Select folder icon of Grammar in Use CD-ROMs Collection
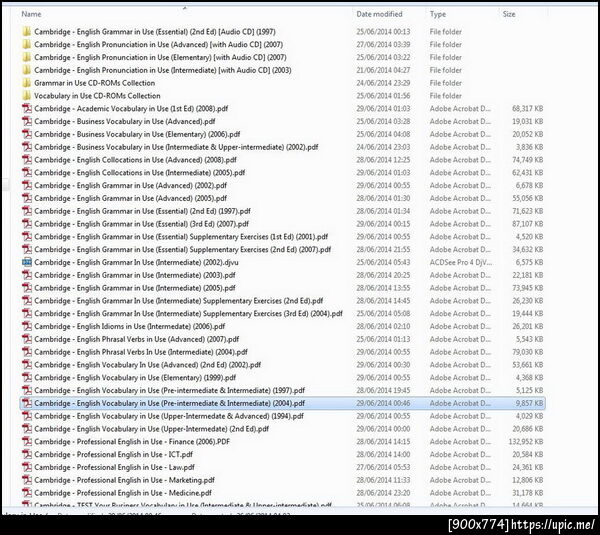The width and height of the screenshot is (600, 535). click(26, 83)
